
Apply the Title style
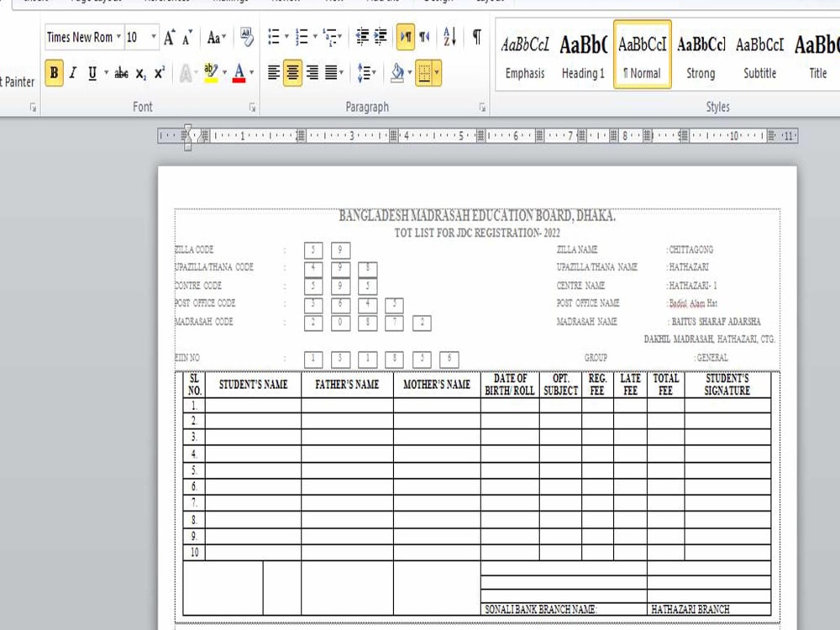pyautogui.click(x=816, y=56)
